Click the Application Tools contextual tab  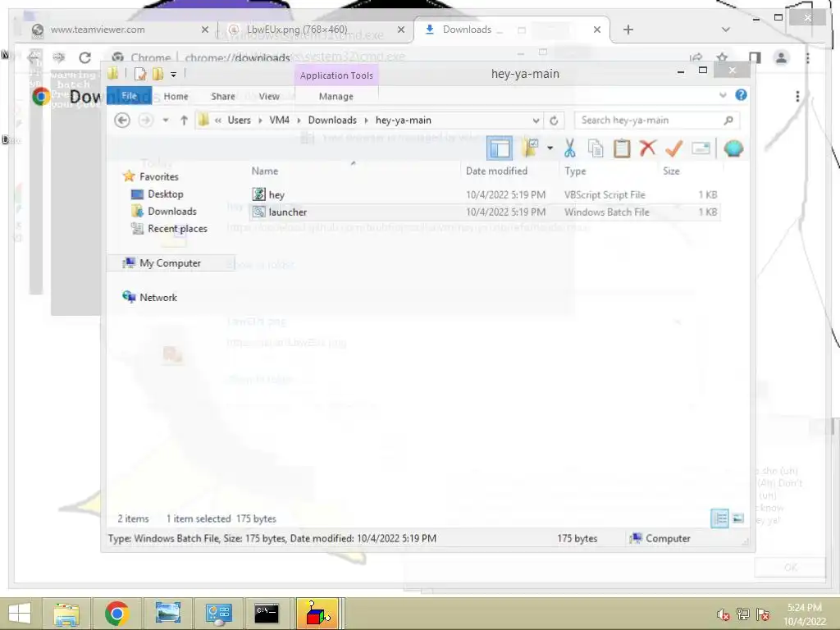tap(336, 75)
